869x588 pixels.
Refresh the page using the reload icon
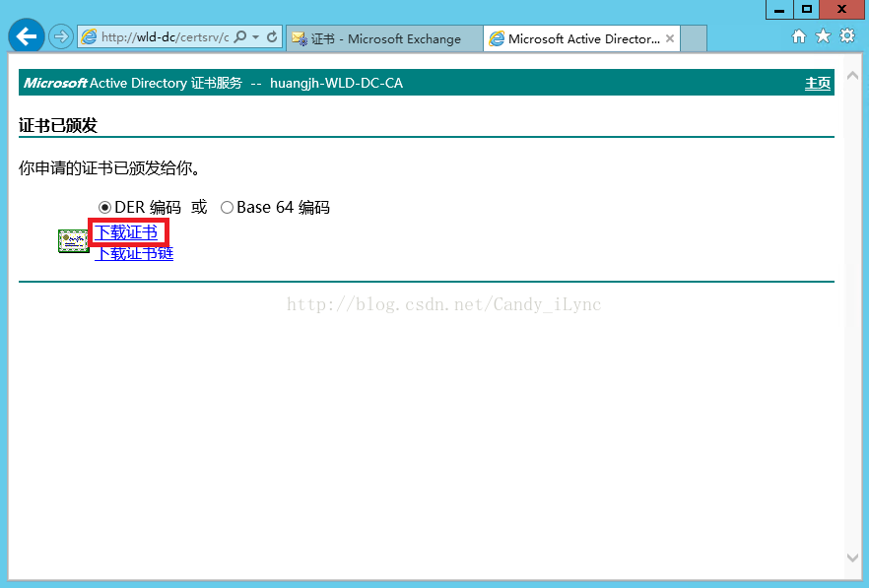click(x=272, y=37)
